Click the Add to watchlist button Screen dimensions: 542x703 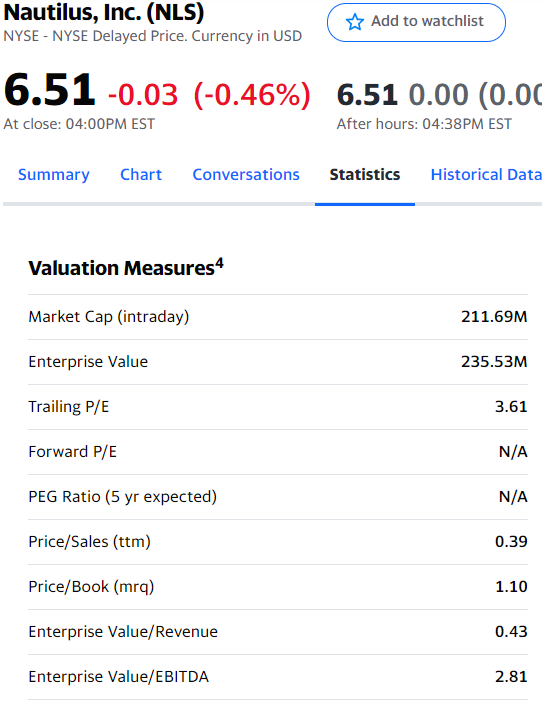tap(416, 22)
